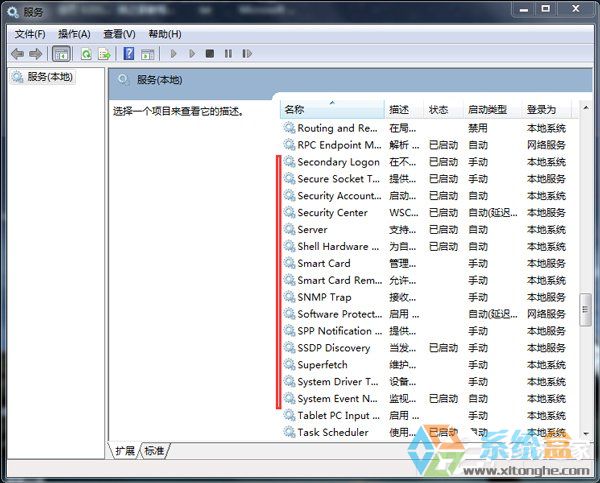
Task: Open the Help toolbar icon
Action: click(x=129, y=54)
